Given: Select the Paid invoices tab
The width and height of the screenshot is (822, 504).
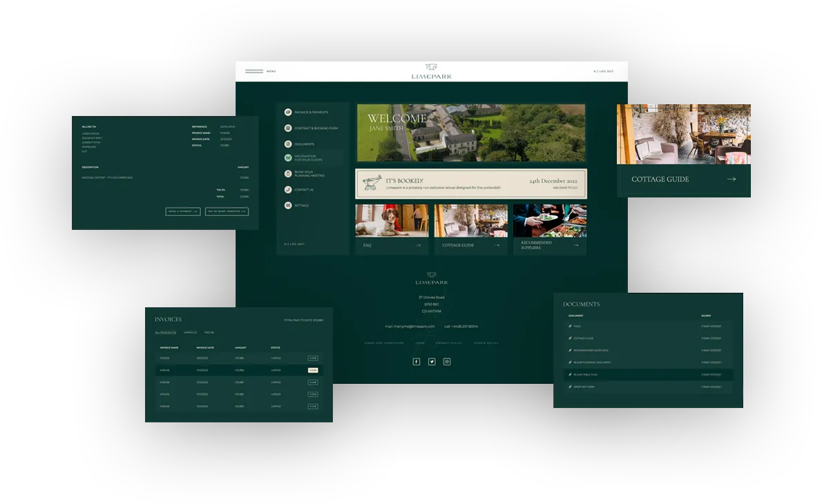Looking at the screenshot, I should (x=209, y=333).
